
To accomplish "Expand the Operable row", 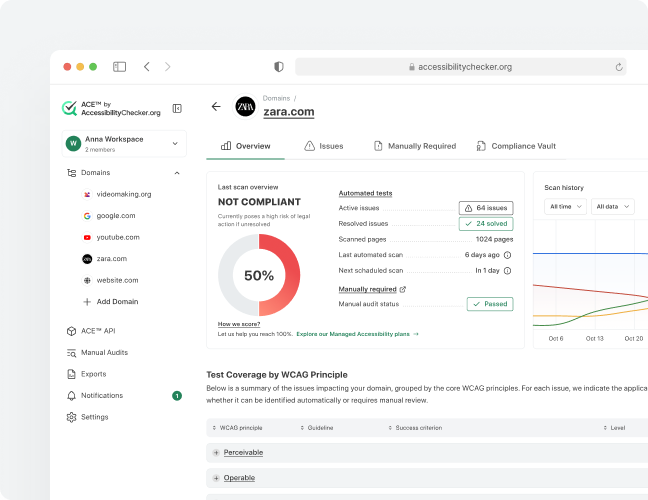I will click(216, 478).
